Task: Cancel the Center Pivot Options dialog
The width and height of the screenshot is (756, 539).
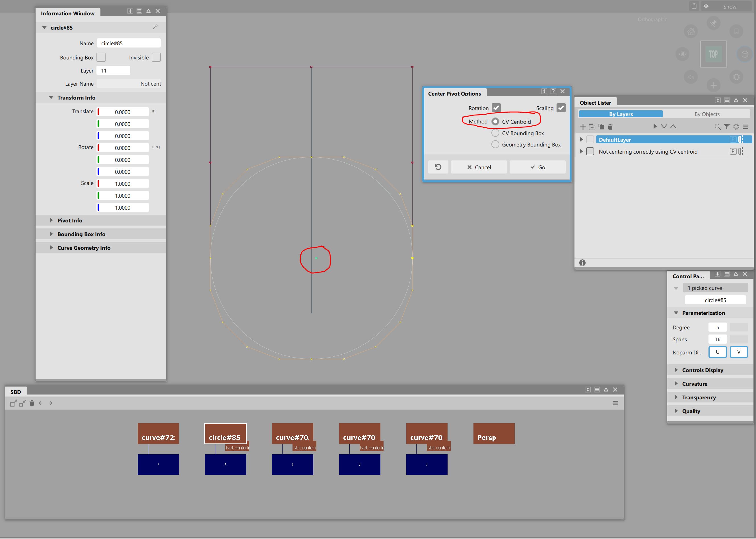Action: pyautogui.click(x=479, y=167)
